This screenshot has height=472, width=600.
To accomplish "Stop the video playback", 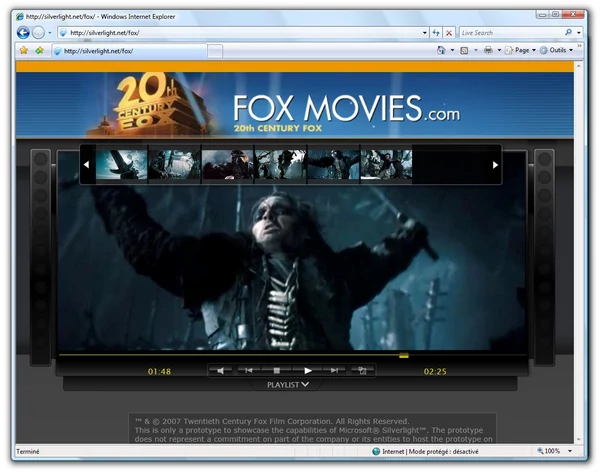I will [276, 371].
